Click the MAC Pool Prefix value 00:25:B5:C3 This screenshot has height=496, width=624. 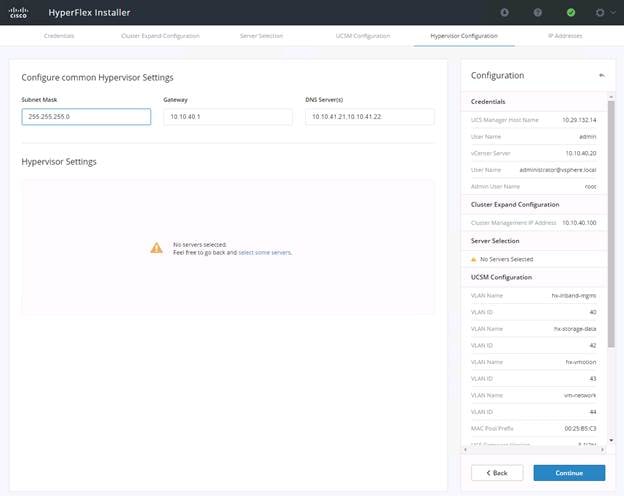click(580, 429)
